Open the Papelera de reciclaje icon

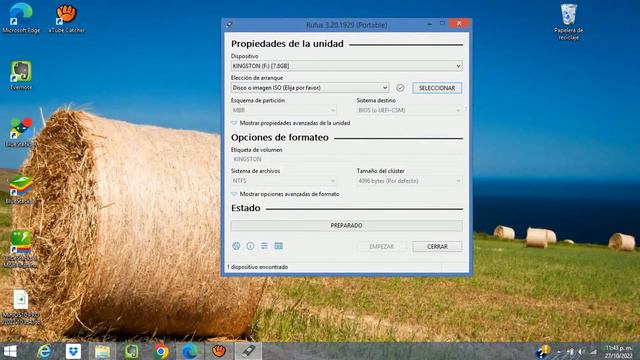pyautogui.click(x=569, y=22)
